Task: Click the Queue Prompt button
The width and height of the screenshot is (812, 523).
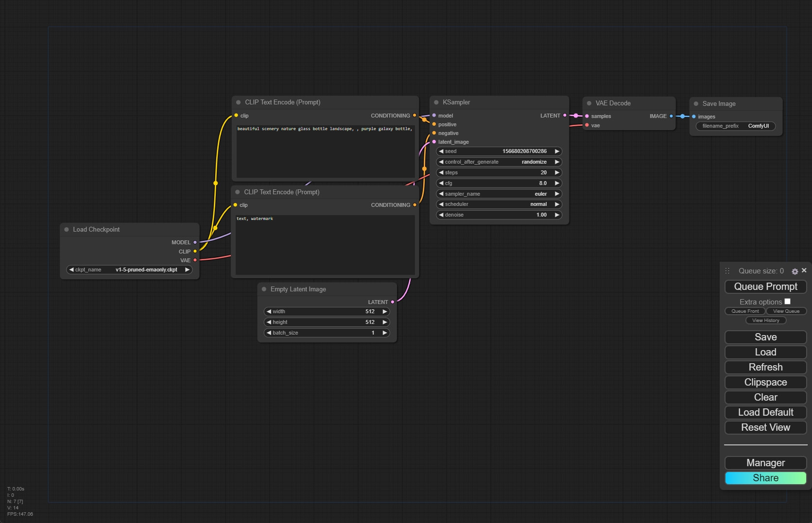Action: [x=765, y=287]
